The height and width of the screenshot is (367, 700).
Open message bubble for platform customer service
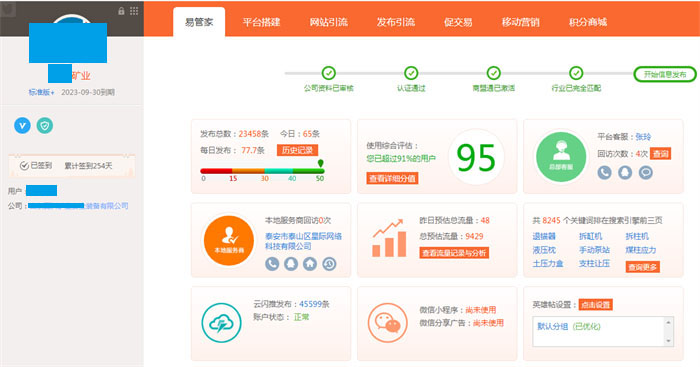click(x=646, y=172)
